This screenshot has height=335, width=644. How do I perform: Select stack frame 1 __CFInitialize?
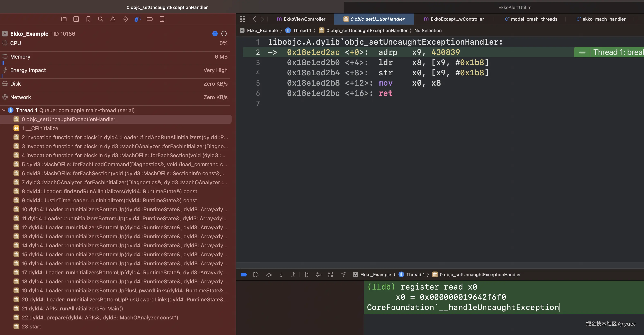click(x=40, y=128)
